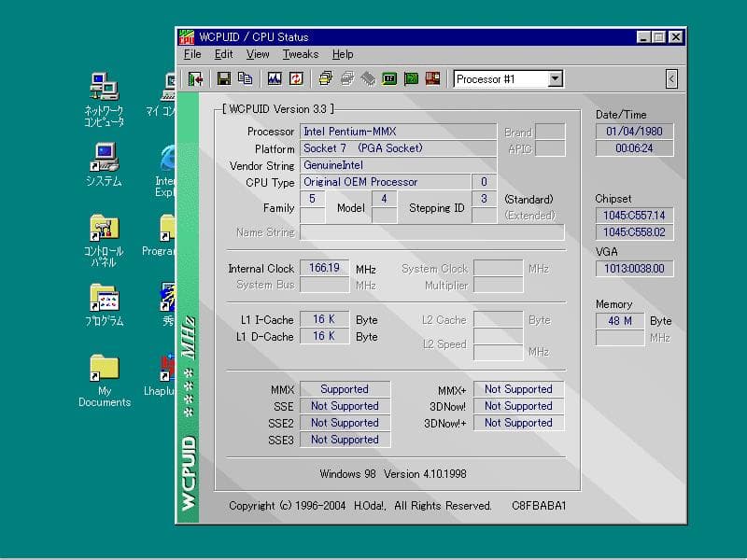Open the Help menu
The height and width of the screenshot is (560, 747).
point(341,54)
